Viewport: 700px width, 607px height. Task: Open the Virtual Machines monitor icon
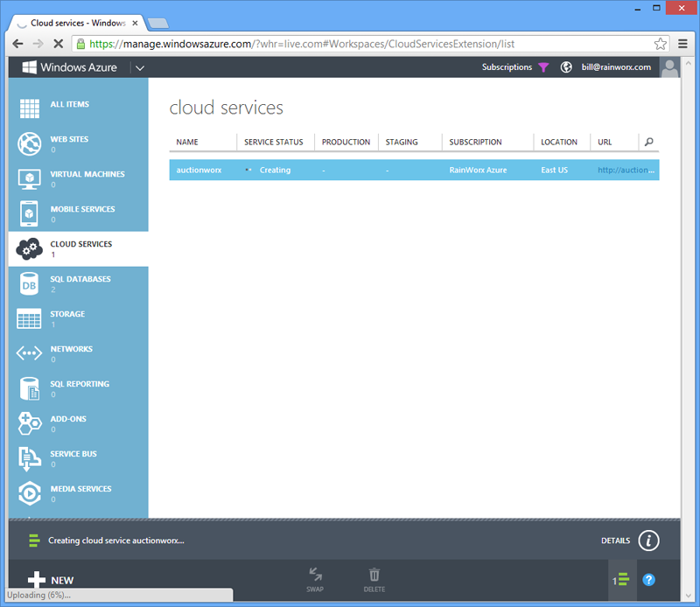(x=30, y=178)
